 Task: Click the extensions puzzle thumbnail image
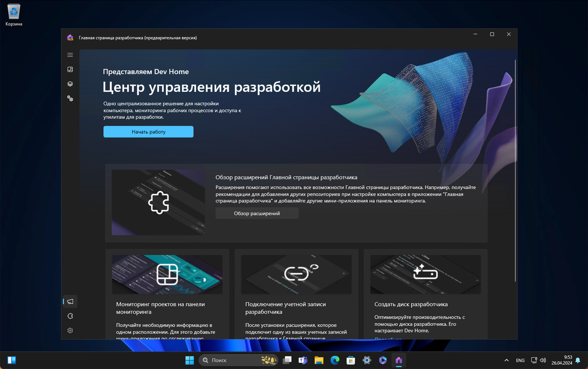tap(158, 202)
